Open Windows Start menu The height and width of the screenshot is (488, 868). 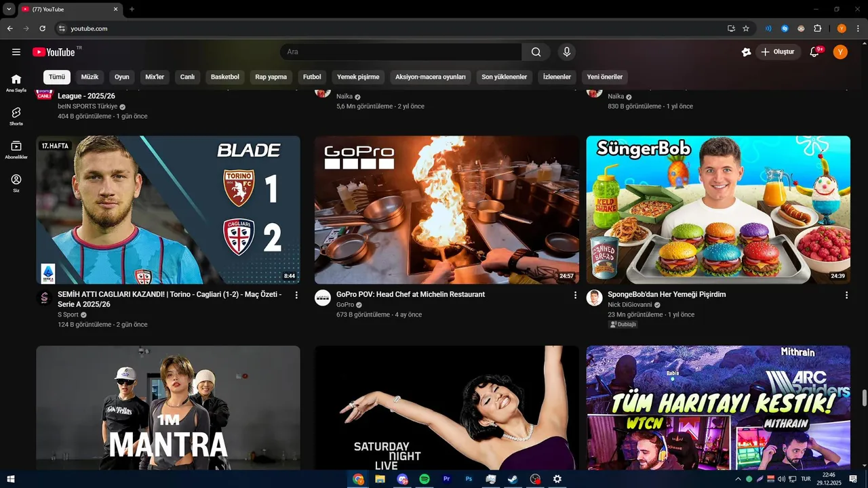pyautogui.click(x=11, y=479)
